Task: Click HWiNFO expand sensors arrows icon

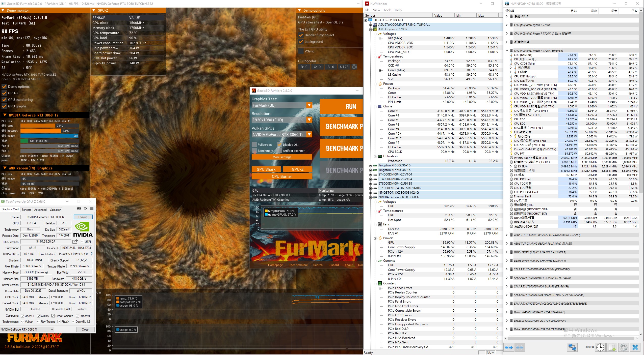Action: pyautogui.click(x=509, y=347)
